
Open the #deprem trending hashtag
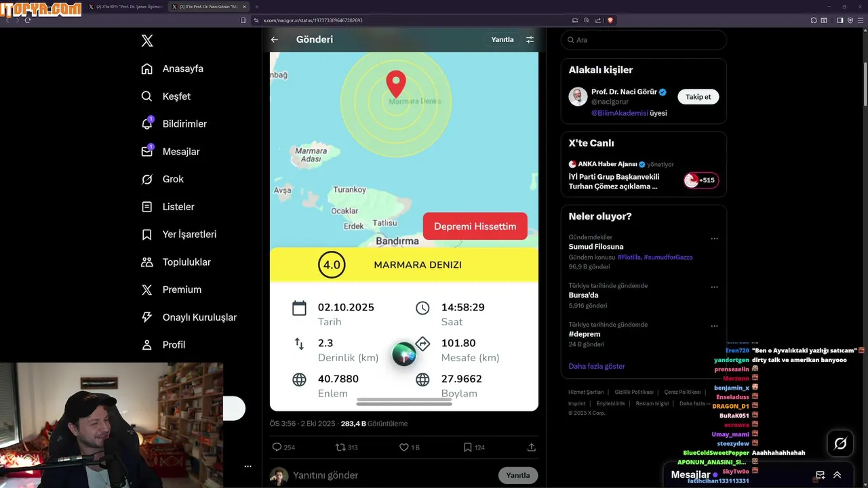click(585, 334)
